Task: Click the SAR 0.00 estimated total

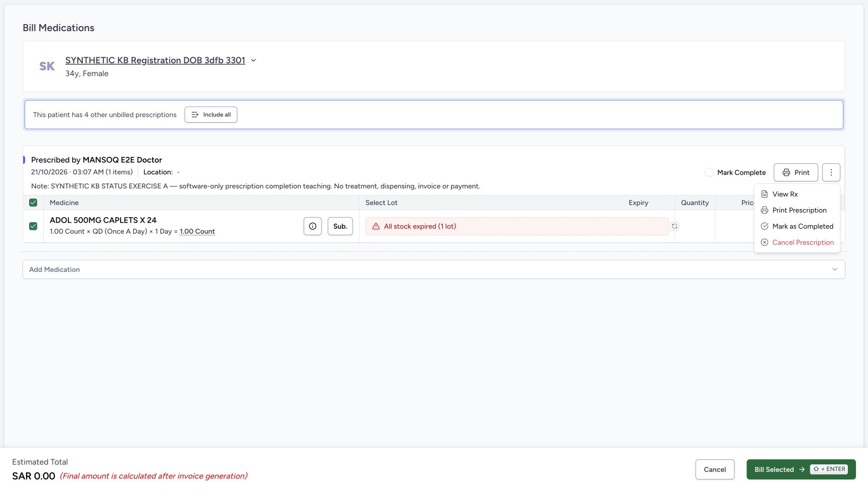Action: coord(34,476)
